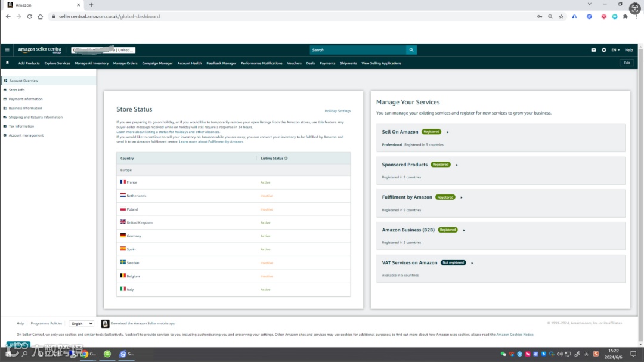This screenshot has width=644, height=362.
Task: Open the browser tab list chevron
Action: 589,4
